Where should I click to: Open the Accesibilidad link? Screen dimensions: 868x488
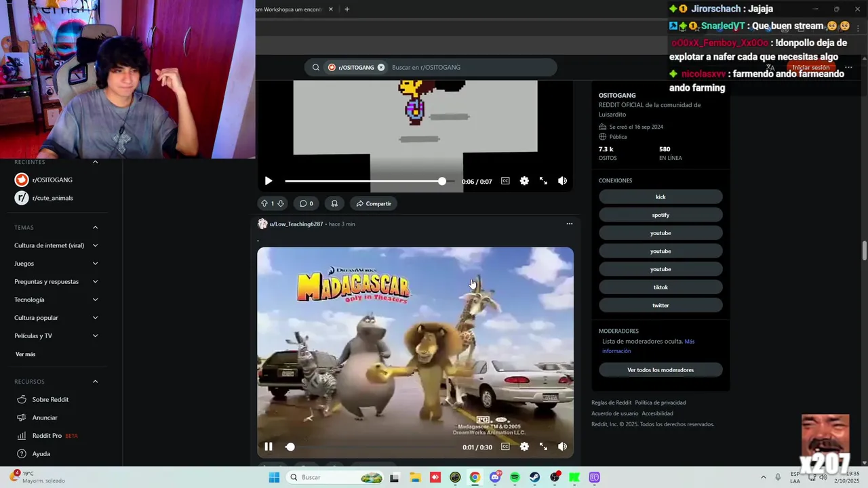coord(657,413)
